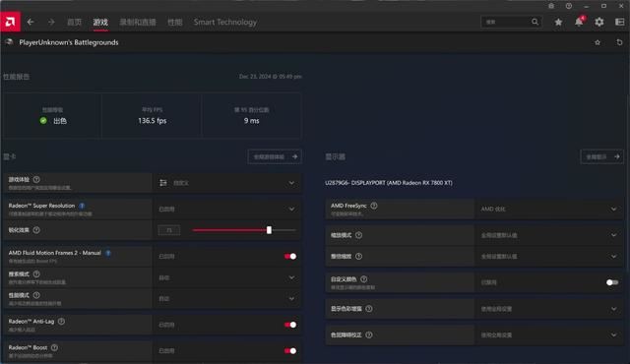Open the AMD FreeSync dropdown
This screenshot has width=630, height=364.
point(549,209)
